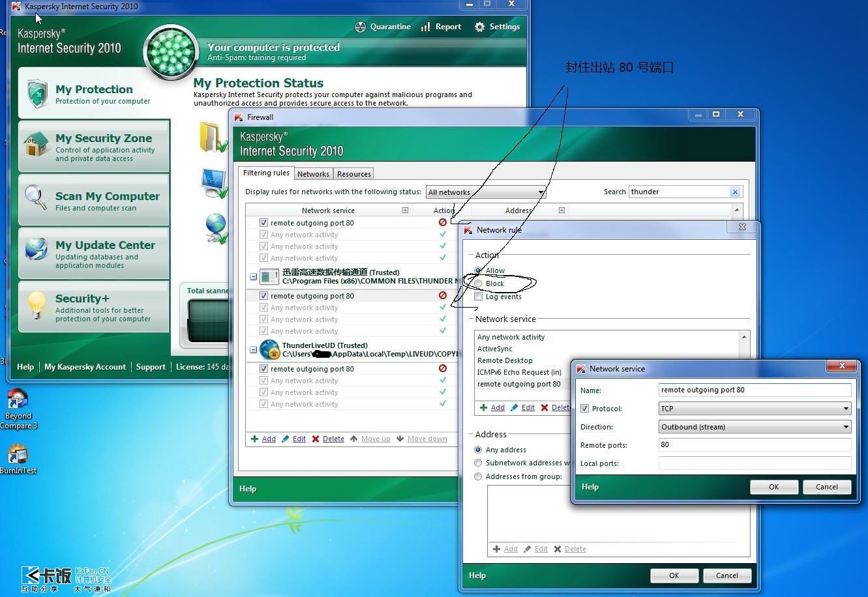This screenshot has height=597, width=868.
Task: Select remote outgoing port 80 in service list
Action: (519, 384)
